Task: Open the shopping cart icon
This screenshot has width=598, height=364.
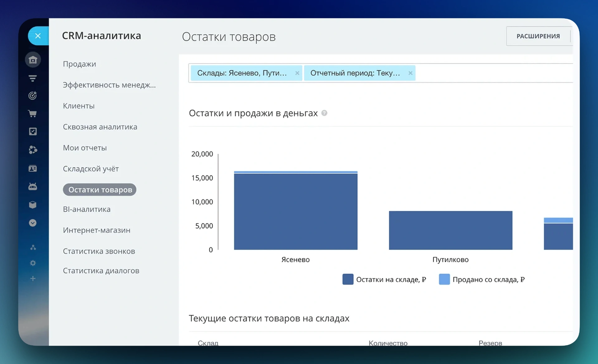Action: coord(33,113)
